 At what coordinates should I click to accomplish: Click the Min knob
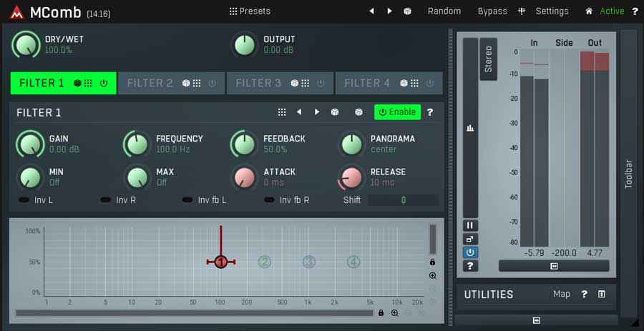[x=30, y=177]
